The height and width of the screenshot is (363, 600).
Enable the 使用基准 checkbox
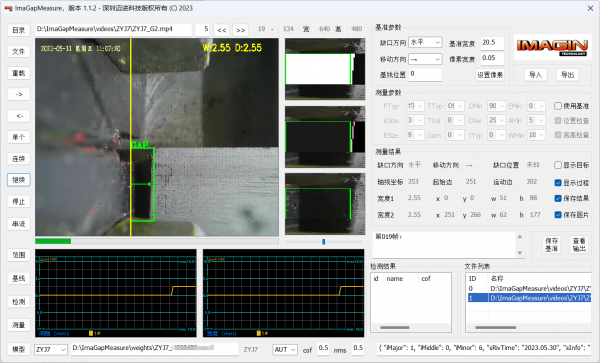558,106
